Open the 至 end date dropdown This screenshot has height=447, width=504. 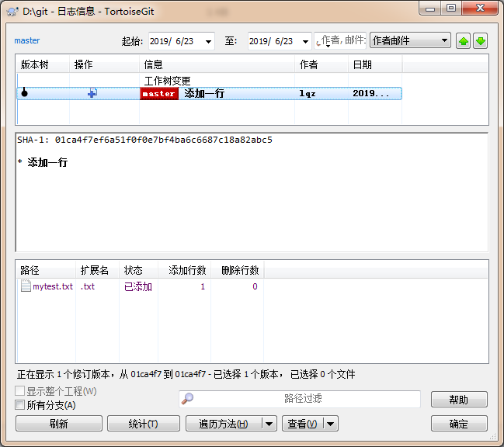click(305, 41)
